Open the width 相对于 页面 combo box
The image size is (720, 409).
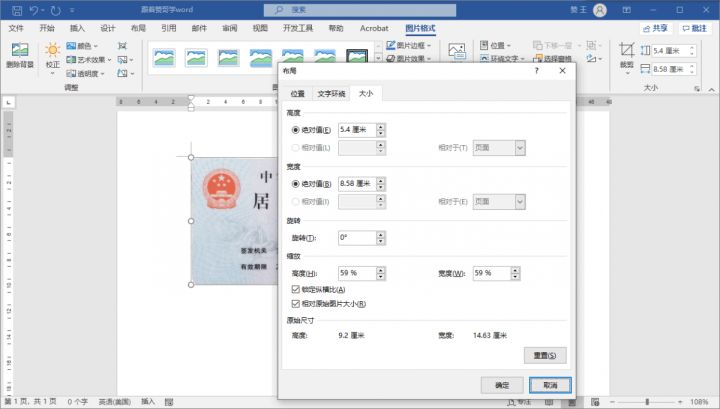click(x=499, y=202)
